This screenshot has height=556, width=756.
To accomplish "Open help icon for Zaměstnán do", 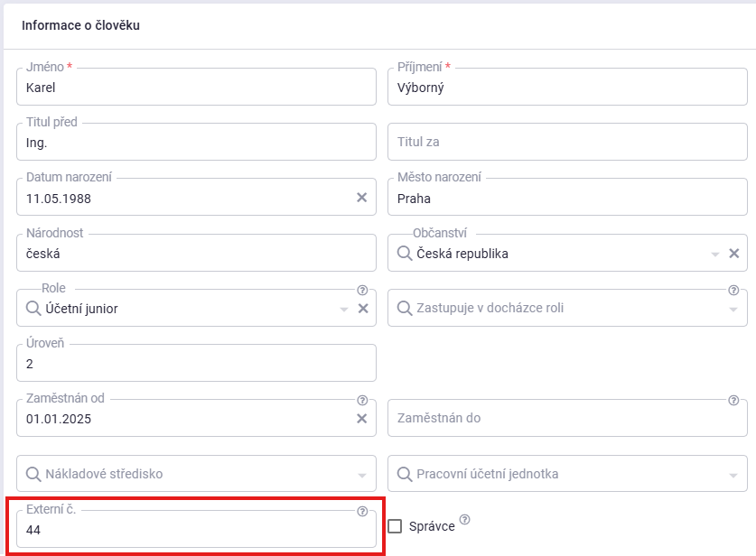I will point(733,401).
